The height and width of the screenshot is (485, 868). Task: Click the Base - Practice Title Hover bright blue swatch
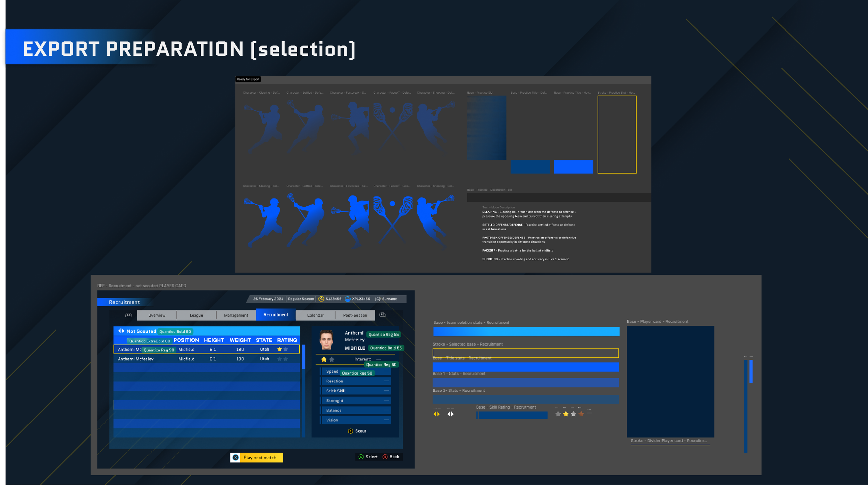[x=574, y=167]
